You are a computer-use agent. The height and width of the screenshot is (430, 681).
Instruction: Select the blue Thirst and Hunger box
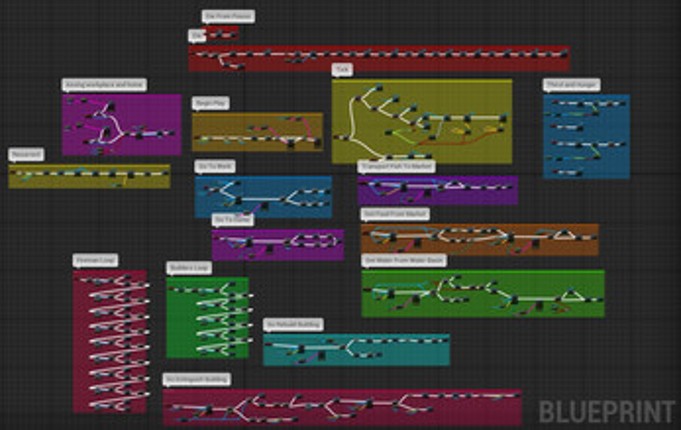coord(586,136)
